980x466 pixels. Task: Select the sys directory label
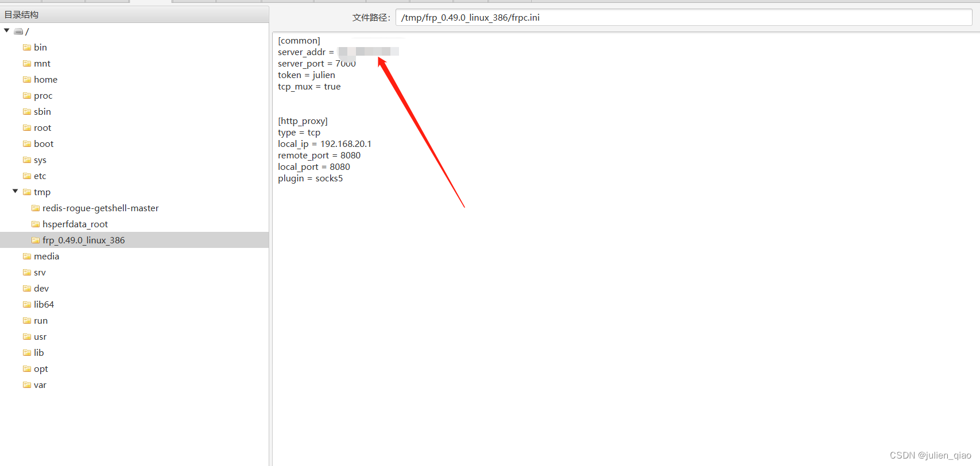tap(40, 160)
